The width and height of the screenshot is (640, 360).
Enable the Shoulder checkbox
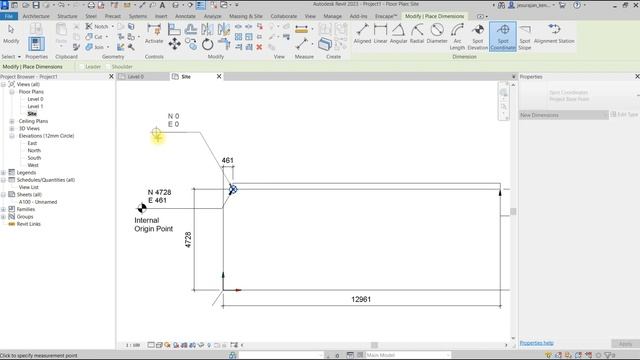click(x=108, y=67)
